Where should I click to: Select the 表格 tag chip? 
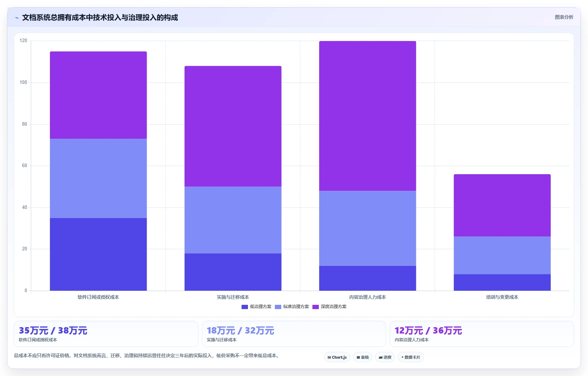362,357
